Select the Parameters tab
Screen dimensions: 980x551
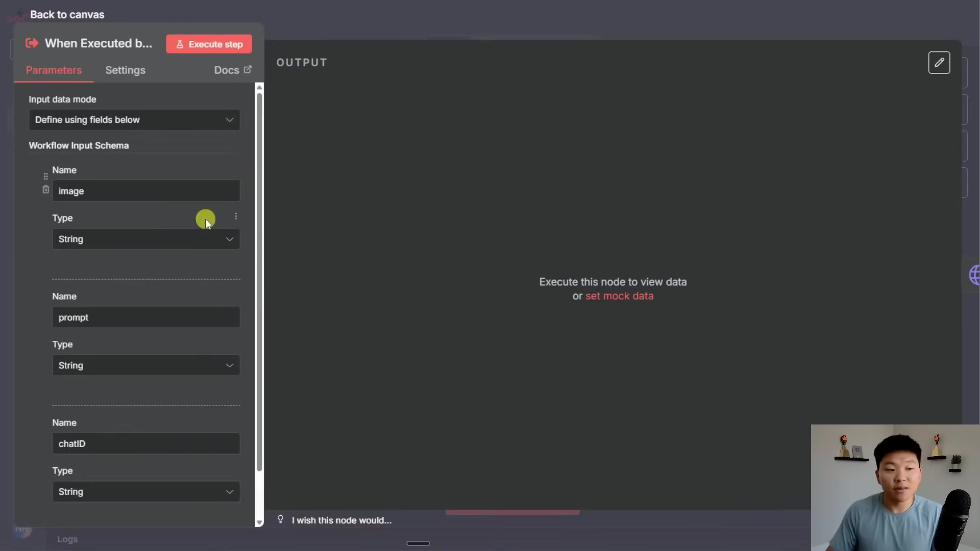(x=54, y=70)
